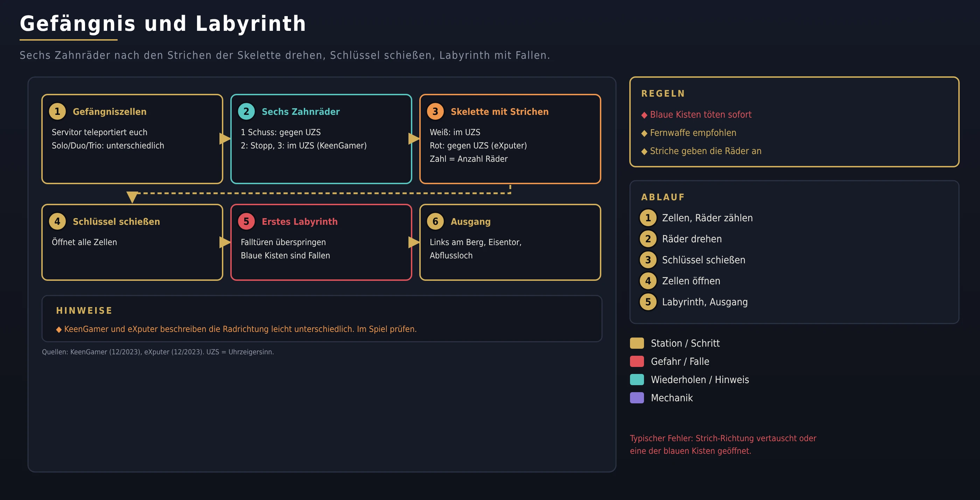The image size is (980, 500).
Task: Click the Gefängnis und Labyrinth main title
Action: 163,23
